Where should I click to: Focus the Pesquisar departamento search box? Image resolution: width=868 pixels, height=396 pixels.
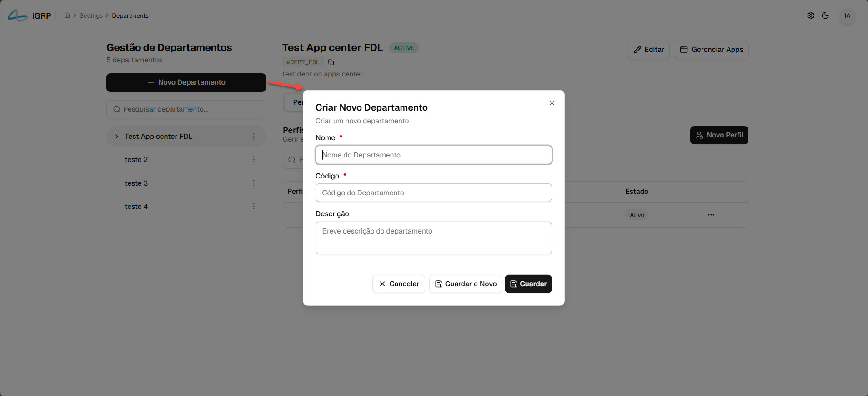point(186,109)
